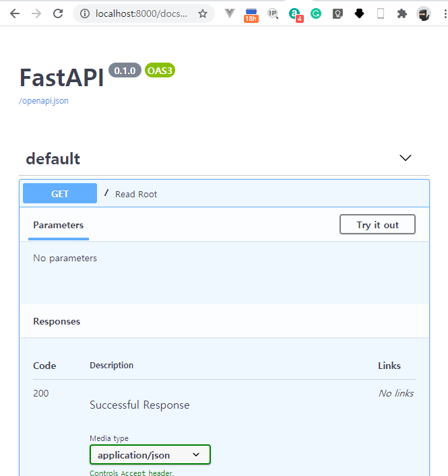The image size is (448, 476).
Task: Open the IP lookup extension icon
Action: (273, 13)
